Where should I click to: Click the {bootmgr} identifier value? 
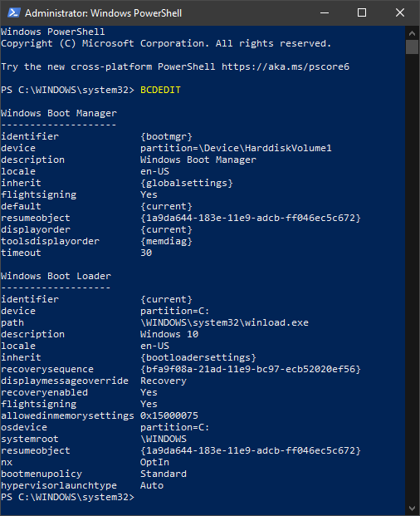coord(166,136)
